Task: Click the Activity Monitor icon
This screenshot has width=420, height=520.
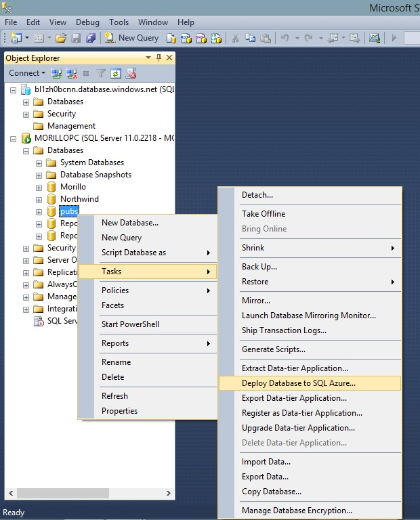Action: point(374,38)
